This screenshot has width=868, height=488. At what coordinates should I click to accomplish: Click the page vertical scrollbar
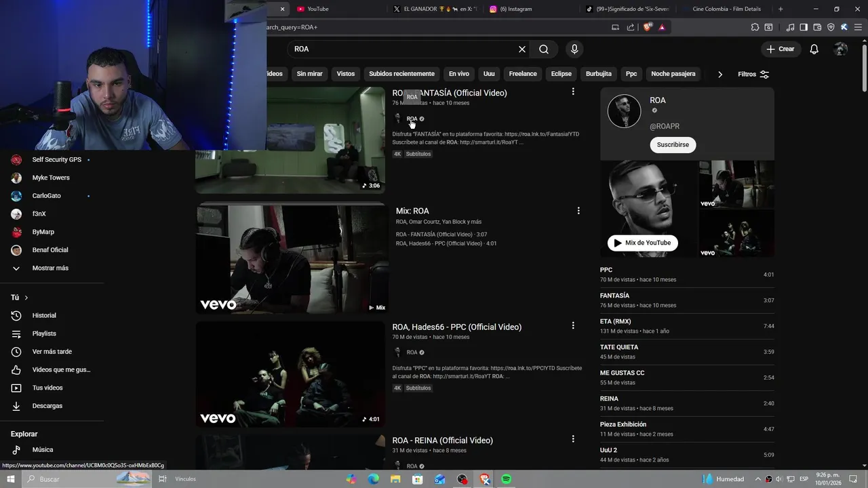pyautogui.click(x=864, y=68)
